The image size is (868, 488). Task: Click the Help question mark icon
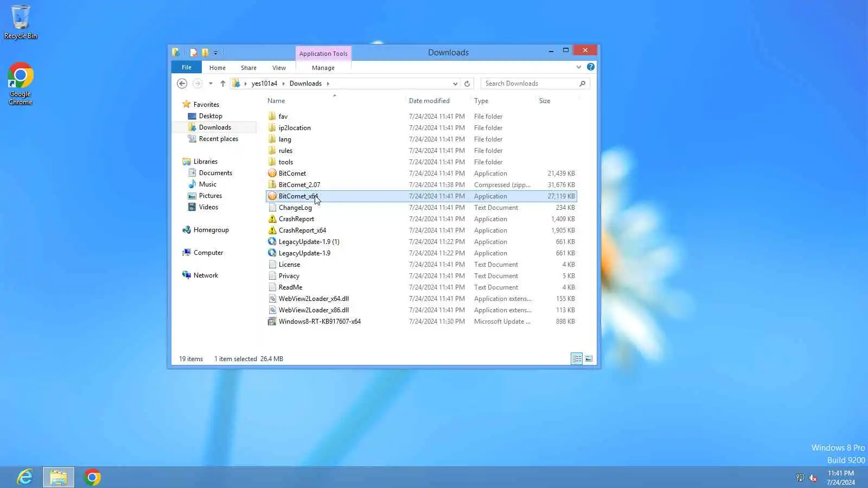pos(591,67)
